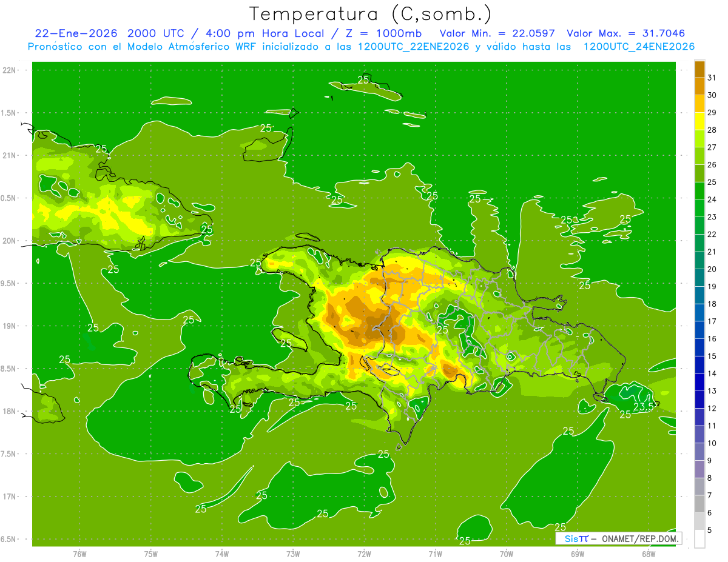728x562 pixels.
Task: Click the '72W' longitude label
Action: coord(364,554)
